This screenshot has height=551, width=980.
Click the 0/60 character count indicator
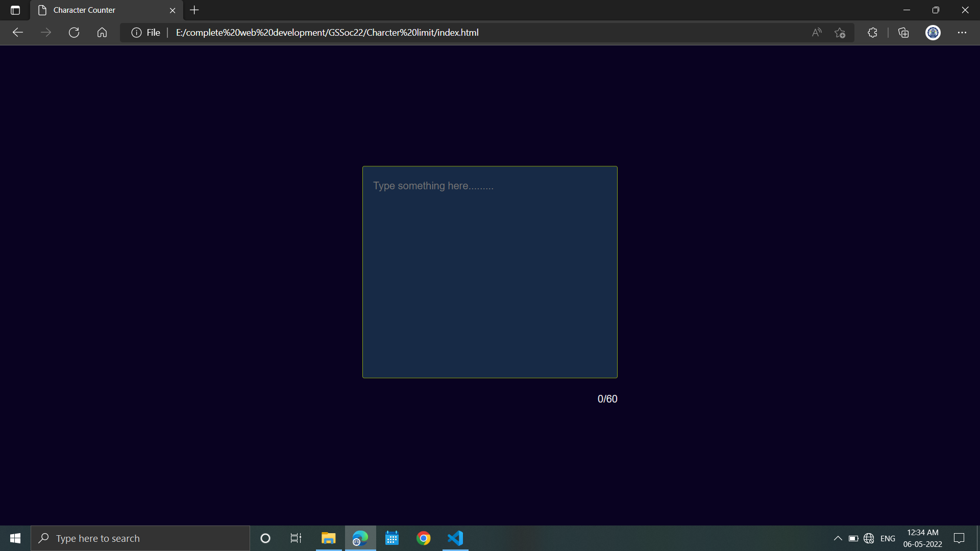[607, 398]
